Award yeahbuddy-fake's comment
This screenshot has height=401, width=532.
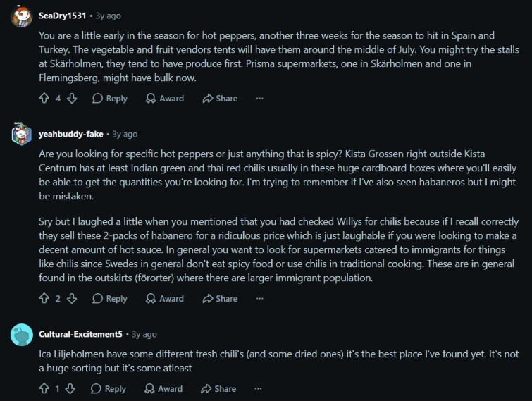[x=165, y=299]
